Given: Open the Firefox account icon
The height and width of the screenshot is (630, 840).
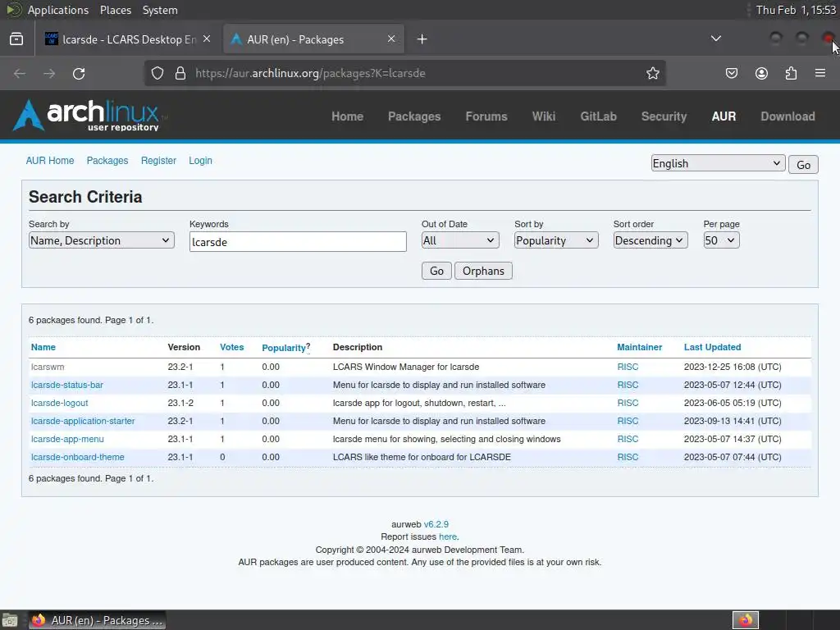Looking at the screenshot, I should coord(761,73).
